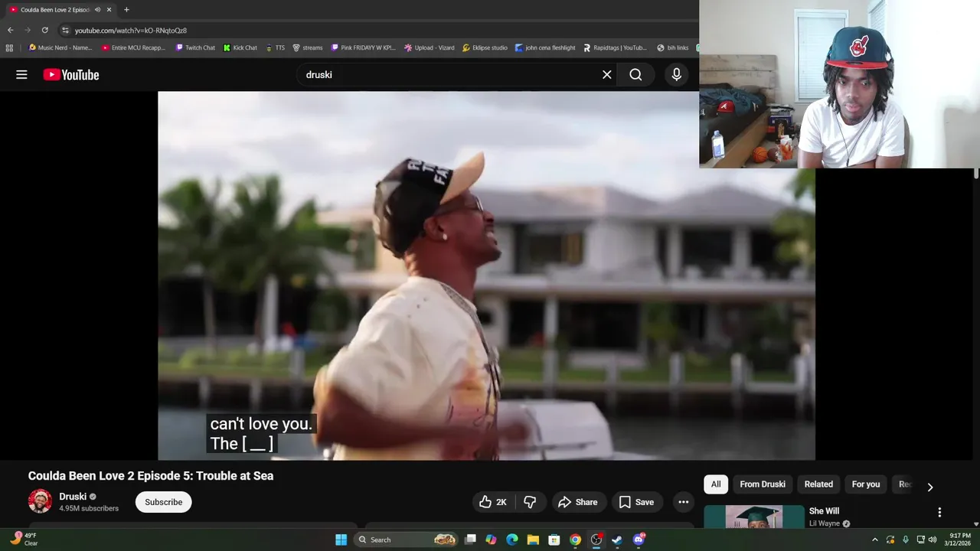This screenshot has height=551, width=980.
Task: Share the video
Action: click(x=577, y=502)
